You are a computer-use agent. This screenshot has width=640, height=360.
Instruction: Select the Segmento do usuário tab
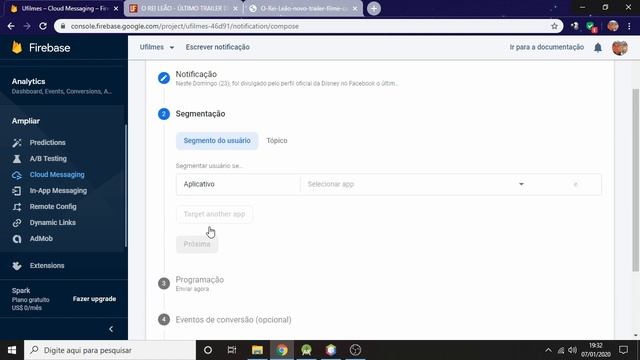(217, 141)
